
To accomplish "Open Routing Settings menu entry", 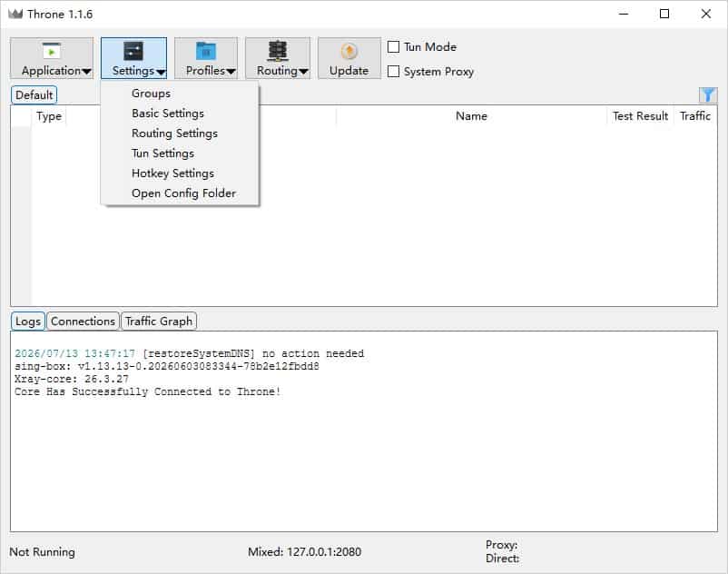I will pos(180,134).
